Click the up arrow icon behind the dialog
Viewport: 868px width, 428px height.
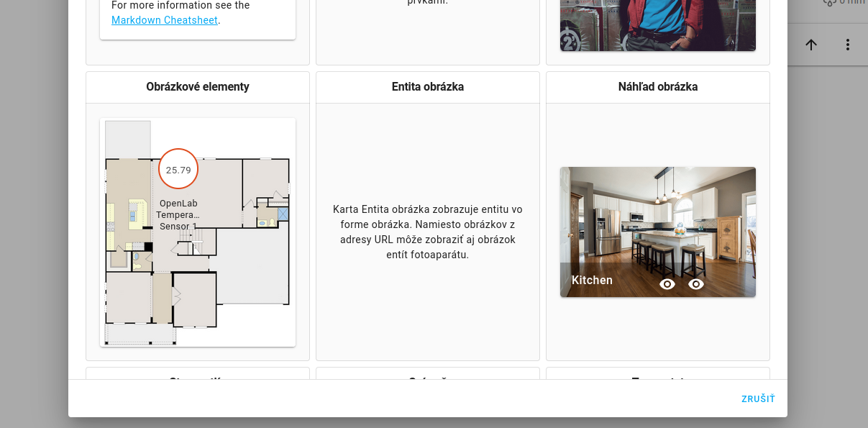pos(811,45)
